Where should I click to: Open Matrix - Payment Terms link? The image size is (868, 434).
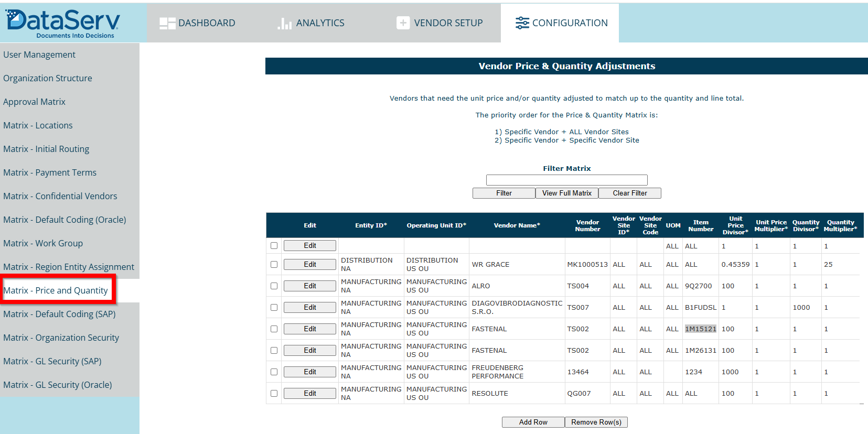(50, 172)
